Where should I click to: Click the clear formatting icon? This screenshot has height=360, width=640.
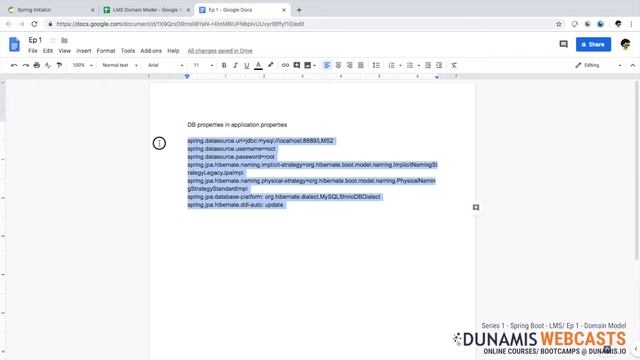[454, 65]
